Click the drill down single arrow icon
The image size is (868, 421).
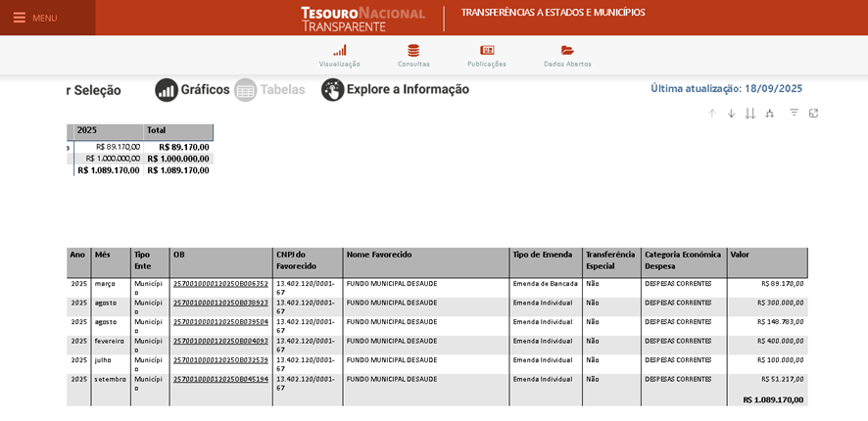click(x=731, y=113)
